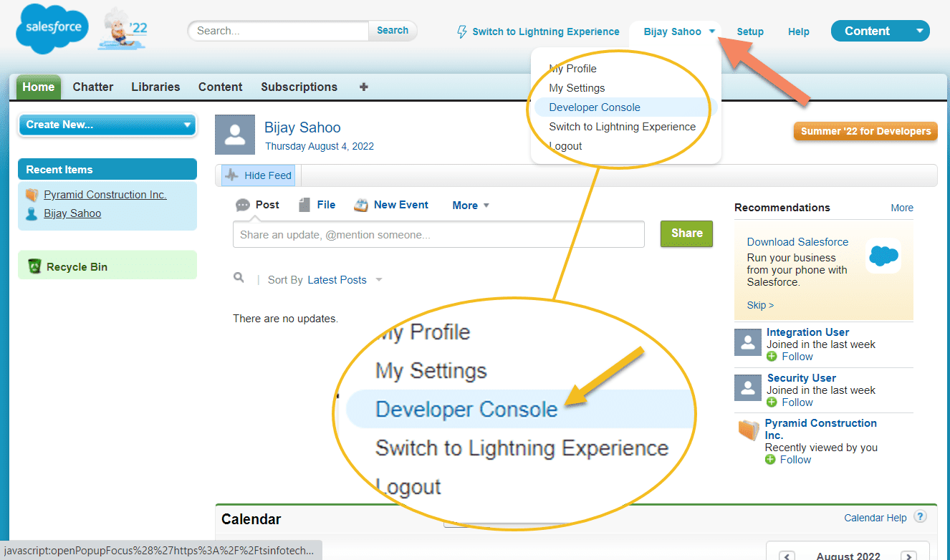Open the More dropdown in publisher
The image size is (950, 560).
click(471, 206)
